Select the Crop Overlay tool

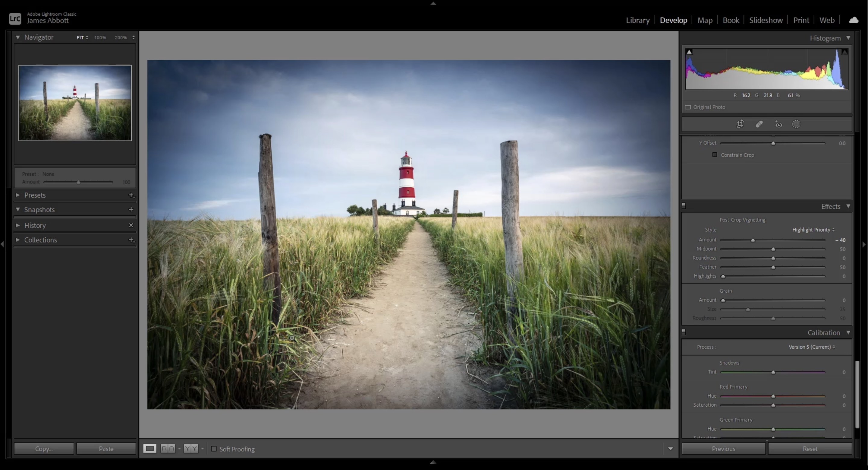point(740,124)
